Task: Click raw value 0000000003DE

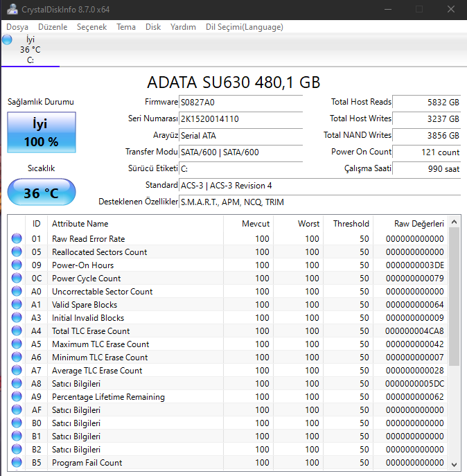Action: pyautogui.click(x=415, y=265)
